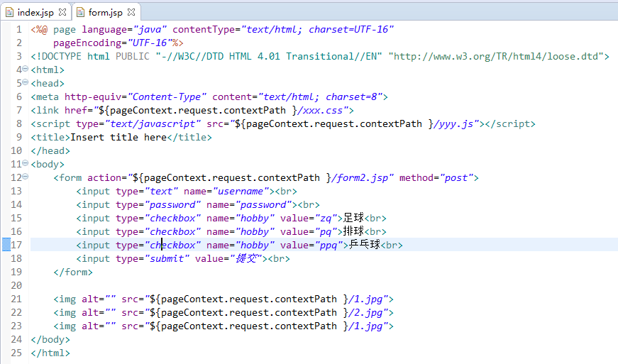Click '/xxx.css' in the link tag
The width and height of the screenshot is (618, 364).
click(x=319, y=110)
